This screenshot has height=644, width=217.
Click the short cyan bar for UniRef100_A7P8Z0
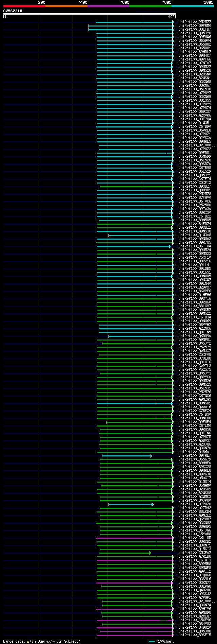click(131, 504)
